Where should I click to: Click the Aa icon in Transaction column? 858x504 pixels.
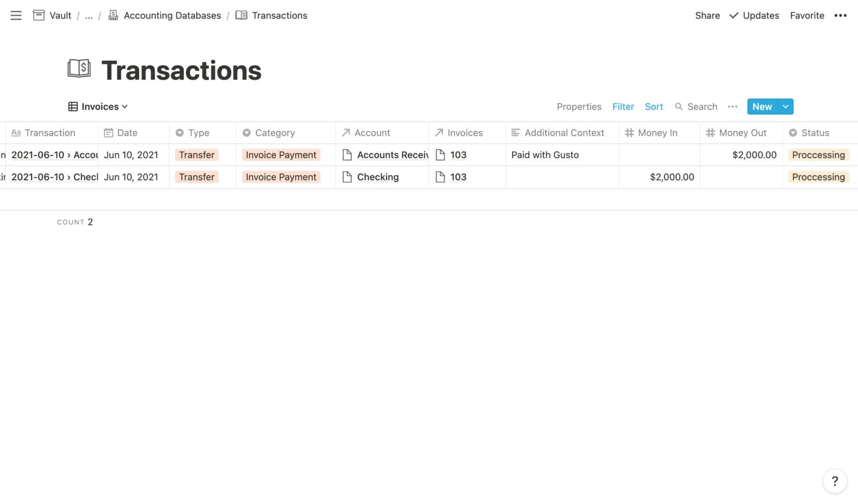click(16, 133)
